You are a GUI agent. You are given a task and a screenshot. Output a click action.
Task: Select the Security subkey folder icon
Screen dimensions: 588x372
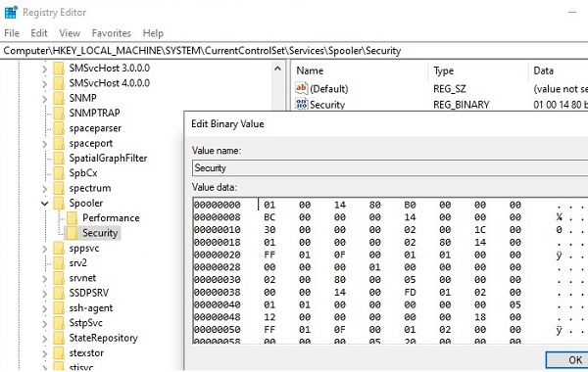72,233
